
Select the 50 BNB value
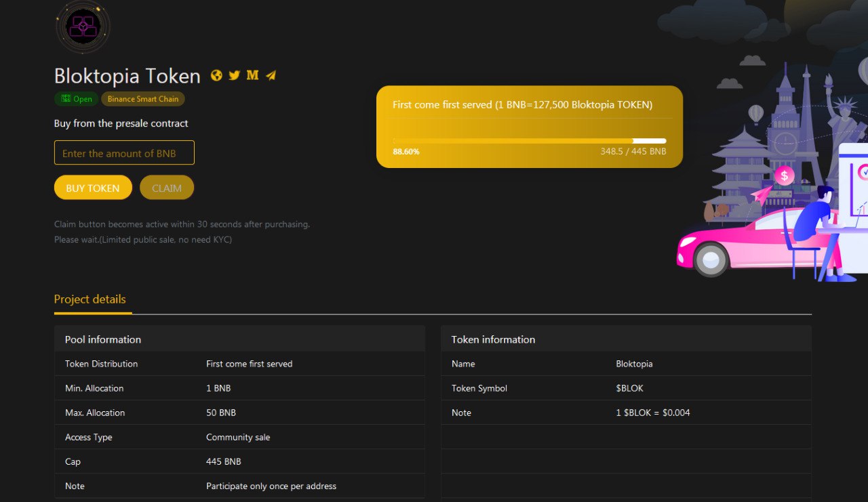coord(221,413)
